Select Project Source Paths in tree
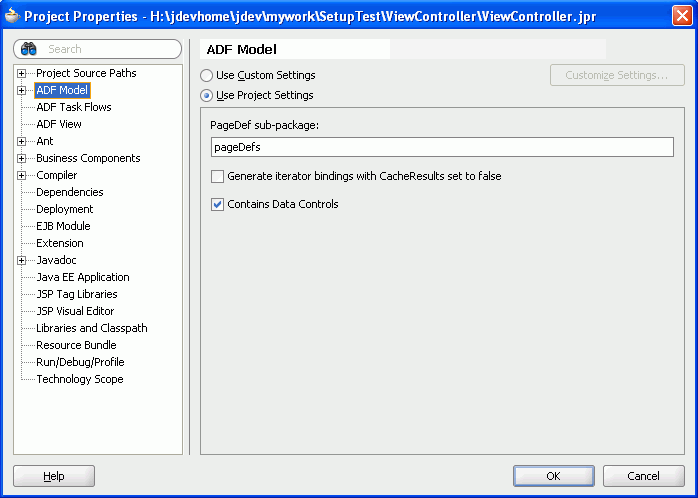Image resolution: width=698 pixels, height=498 pixels. 86,73
